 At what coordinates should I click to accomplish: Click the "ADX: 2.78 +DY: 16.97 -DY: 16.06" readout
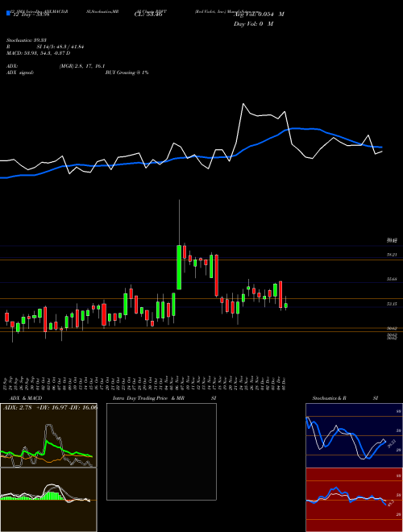coord(50,408)
